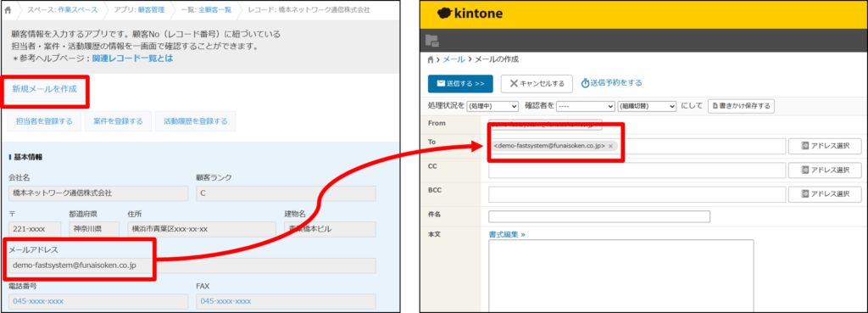Go to 顧客管理 app in breadcrumb
Image resolution: width=868 pixels, height=313 pixels.
coord(151,10)
